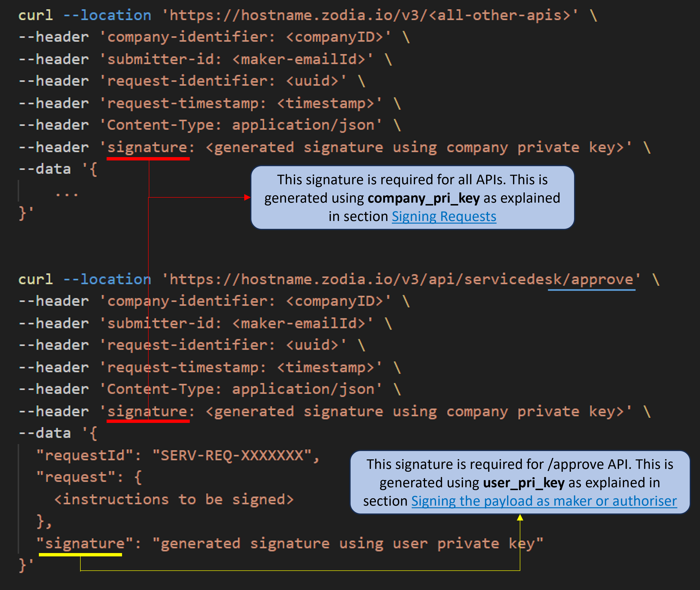
Task: Click yellow-underlined "signature" JSON key
Action: [84, 544]
